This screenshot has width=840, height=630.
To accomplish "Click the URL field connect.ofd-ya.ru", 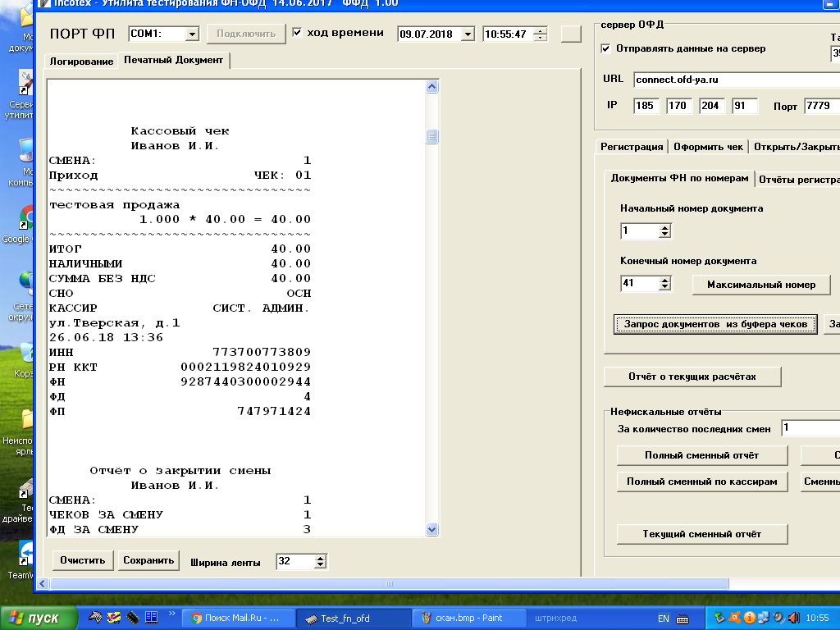I will (735, 80).
